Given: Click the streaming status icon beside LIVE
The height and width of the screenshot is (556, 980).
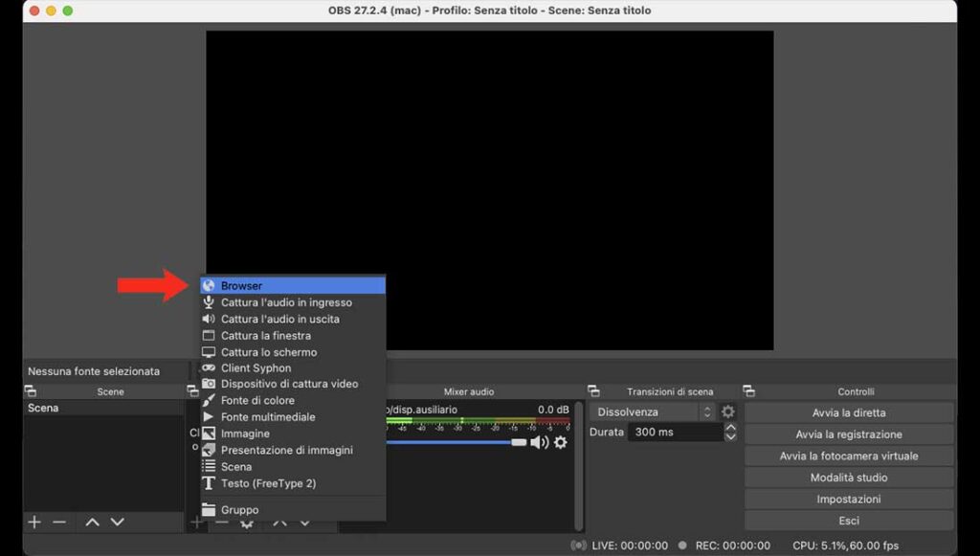Looking at the screenshot, I should tap(578, 545).
